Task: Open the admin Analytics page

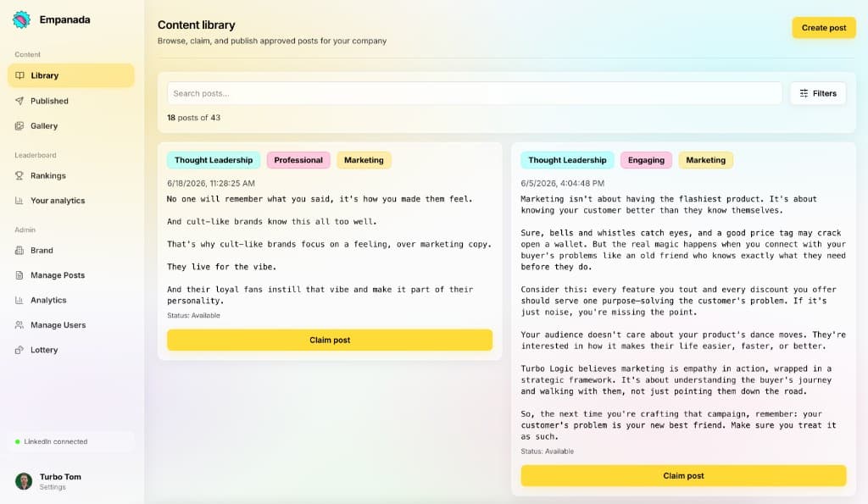Action: pyautogui.click(x=71, y=300)
